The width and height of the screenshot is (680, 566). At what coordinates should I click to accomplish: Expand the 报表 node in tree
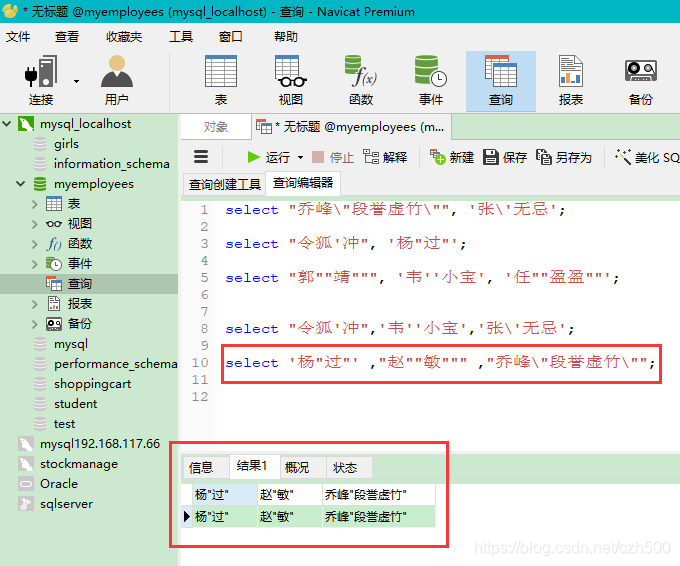[x=35, y=304]
